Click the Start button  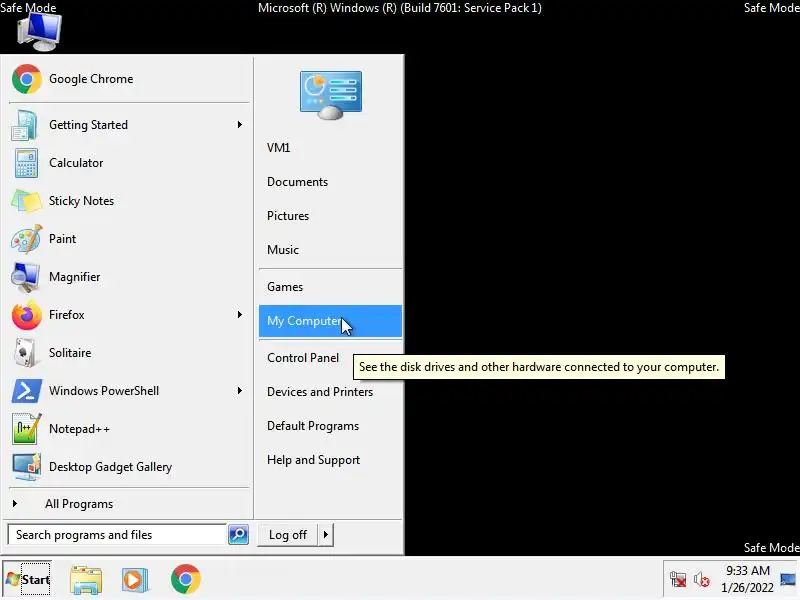click(x=28, y=580)
